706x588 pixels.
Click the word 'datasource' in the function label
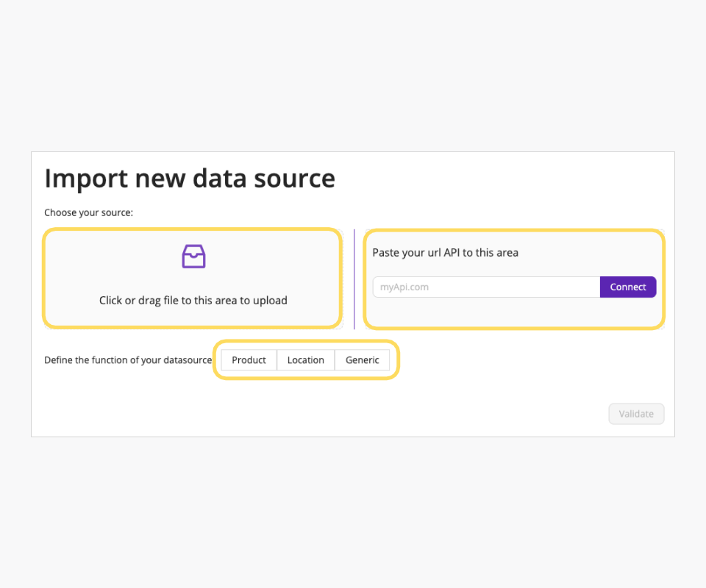click(187, 360)
